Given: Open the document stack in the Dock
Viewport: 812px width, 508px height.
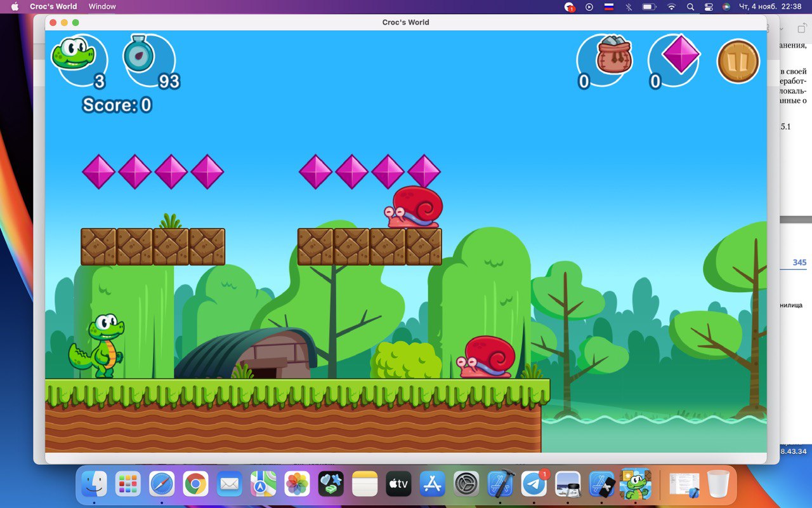Looking at the screenshot, I should [684, 485].
